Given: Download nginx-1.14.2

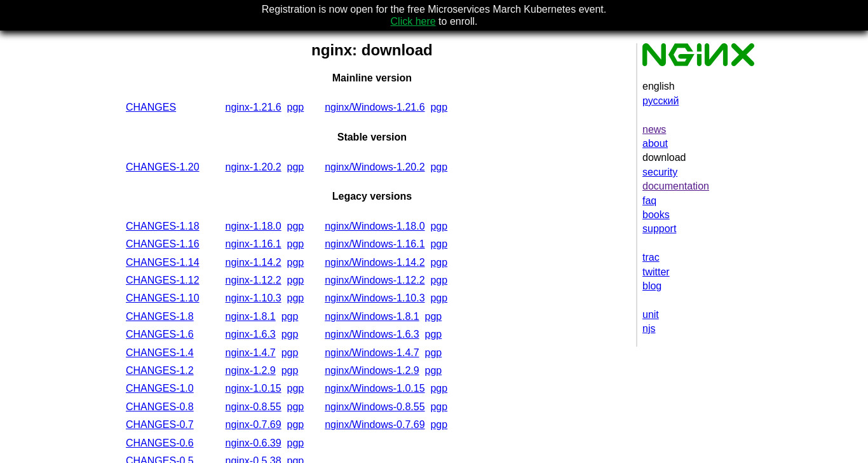Looking at the screenshot, I should pos(253,263).
